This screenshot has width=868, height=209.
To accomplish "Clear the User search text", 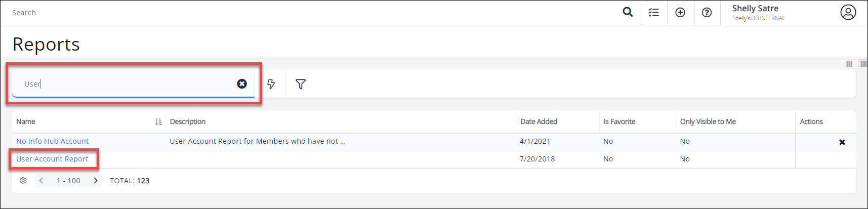I will (242, 84).
